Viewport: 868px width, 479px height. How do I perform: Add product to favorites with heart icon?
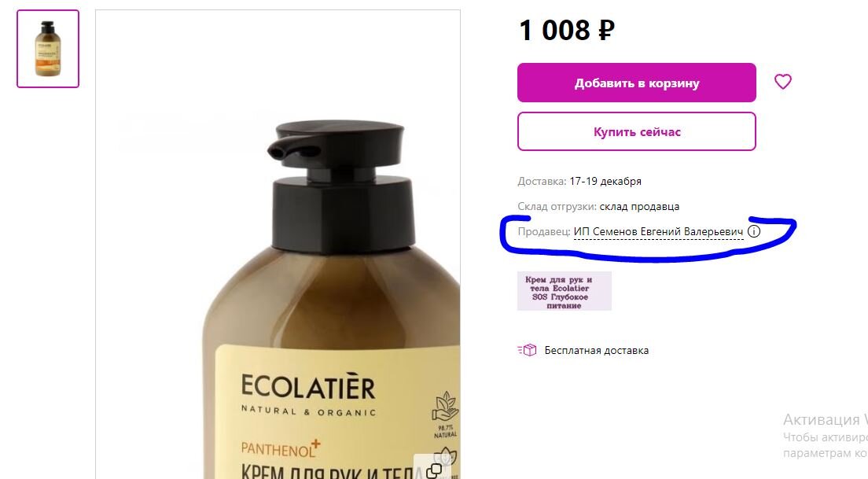[782, 82]
